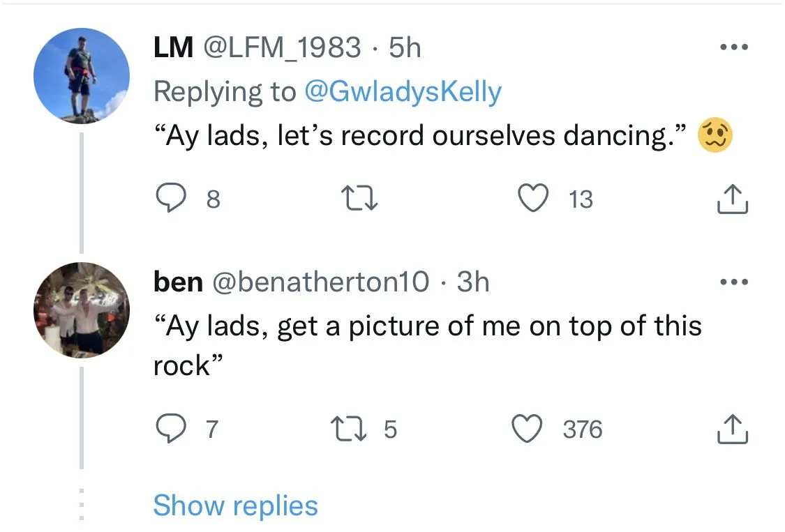Open LM's tweet via 5h timestamp
The height and width of the screenshot is (532, 785).
click(405, 47)
